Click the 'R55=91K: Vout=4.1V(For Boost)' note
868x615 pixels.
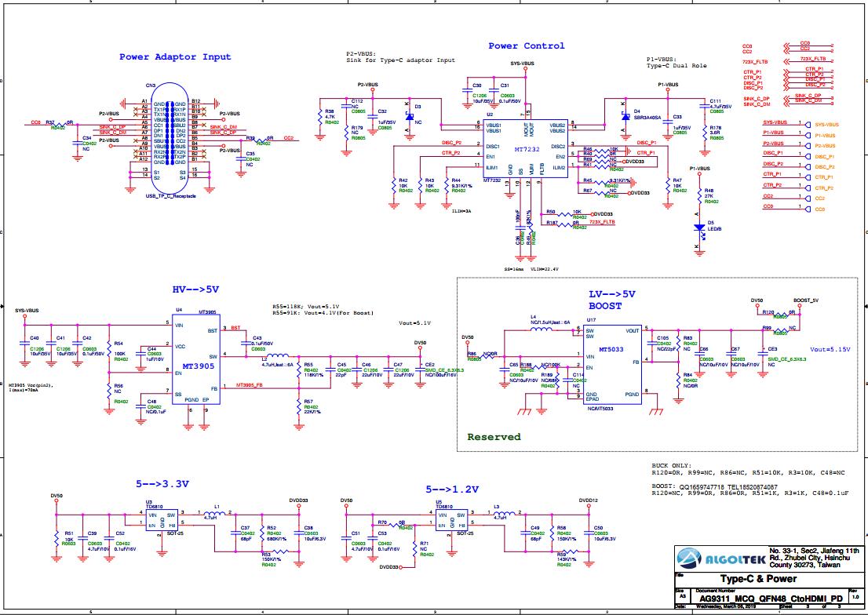pyautogui.click(x=323, y=313)
